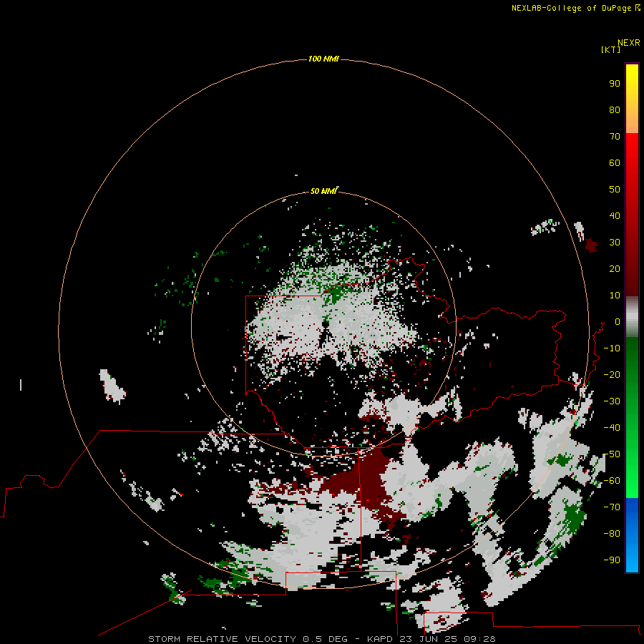
Task: Click the -90 value on the velocity scale
Action: (612, 560)
